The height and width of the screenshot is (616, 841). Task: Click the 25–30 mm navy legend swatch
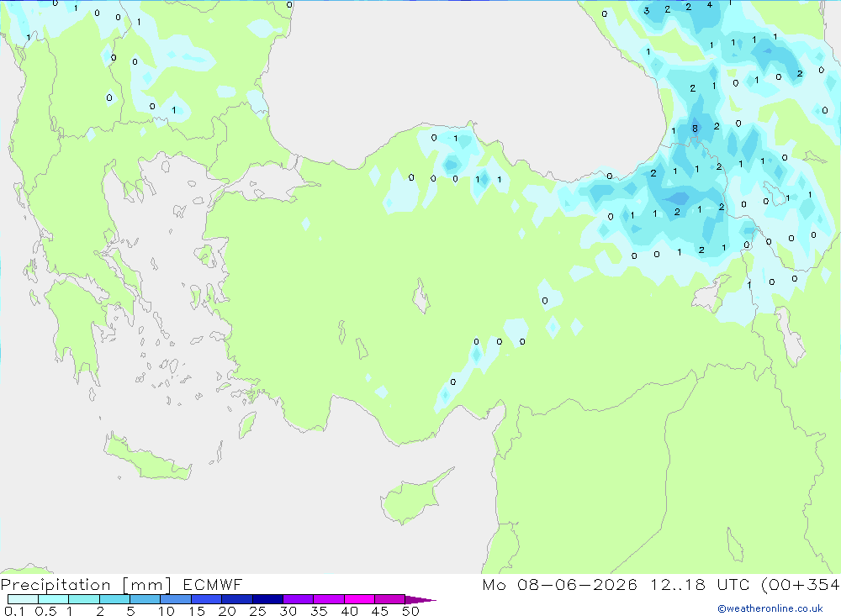click(x=267, y=599)
